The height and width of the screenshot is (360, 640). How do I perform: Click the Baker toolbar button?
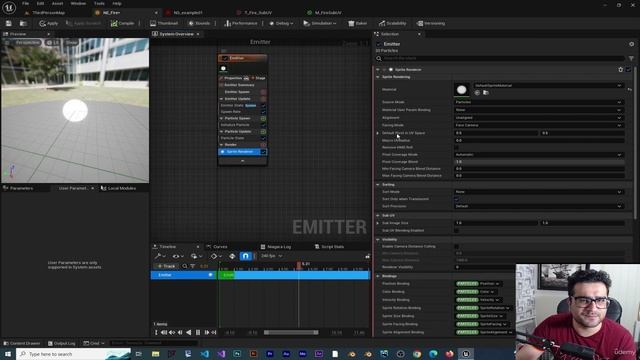coord(358,24)
